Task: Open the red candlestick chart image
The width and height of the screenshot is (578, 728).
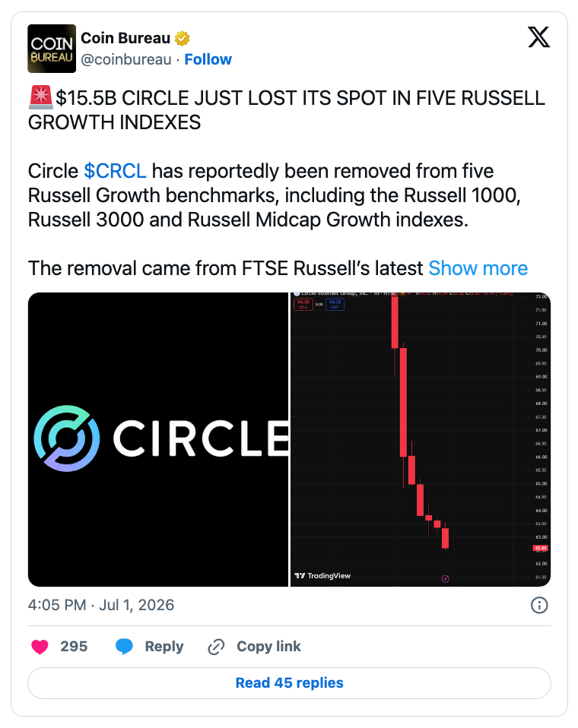Action: 421,439
